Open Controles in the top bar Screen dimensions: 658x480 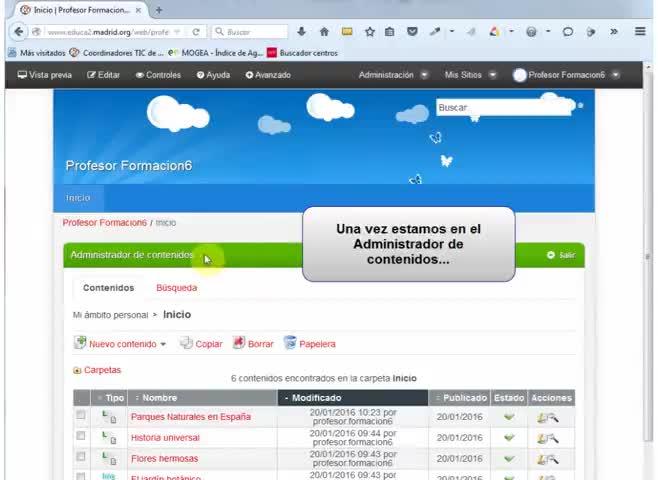158,75
